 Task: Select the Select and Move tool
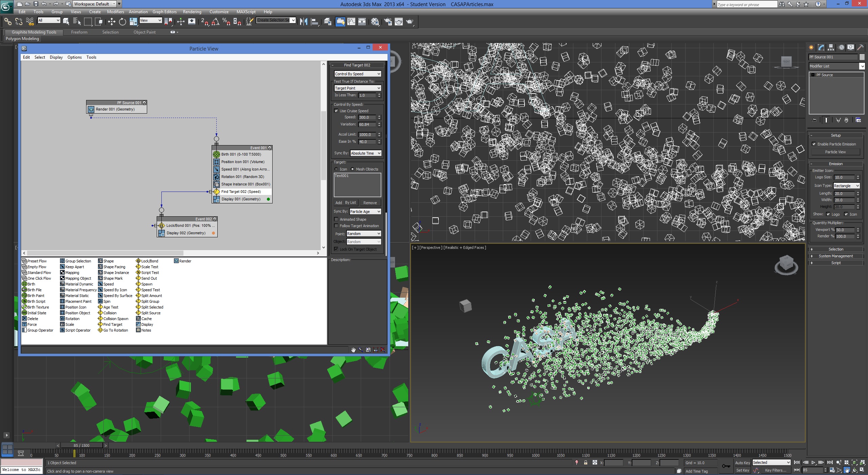111,22
